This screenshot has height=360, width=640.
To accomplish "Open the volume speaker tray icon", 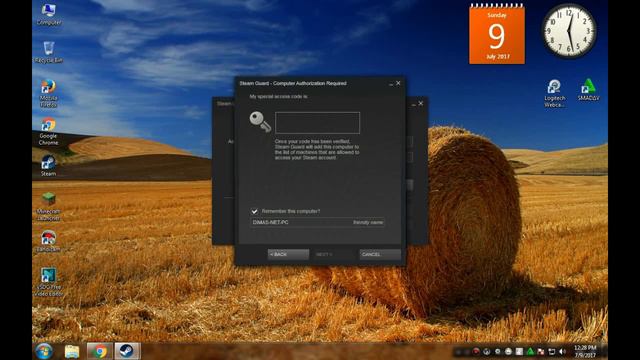I will pyautogui.click(x=562, y=352).
